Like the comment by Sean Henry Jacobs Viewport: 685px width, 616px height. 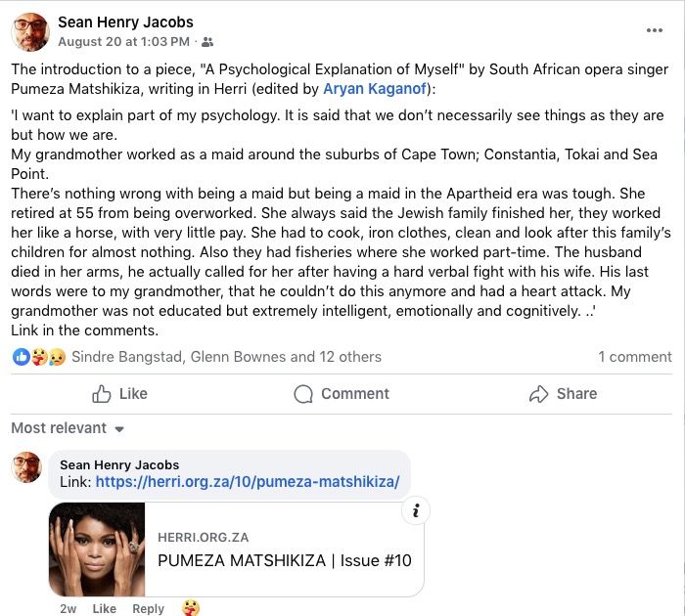coord(104,608)
